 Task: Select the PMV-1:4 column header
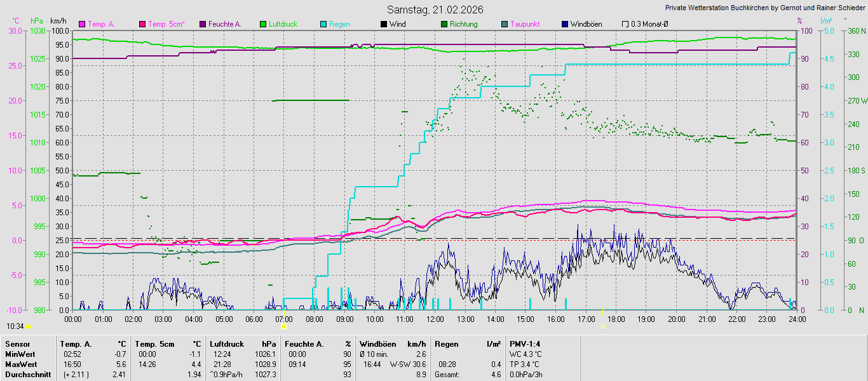pyautogui.click(x=525, y=344)
